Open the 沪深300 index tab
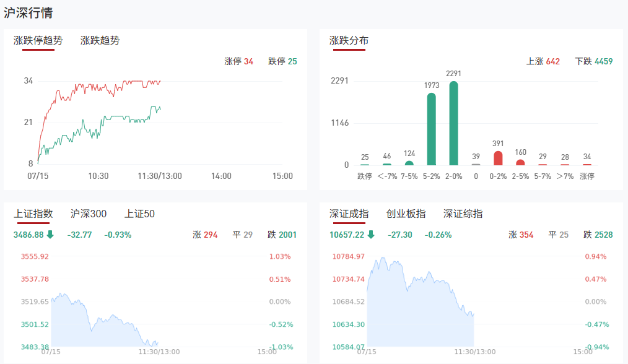The height and width of the screenshot is (364, 628). (x=89, y=214)
